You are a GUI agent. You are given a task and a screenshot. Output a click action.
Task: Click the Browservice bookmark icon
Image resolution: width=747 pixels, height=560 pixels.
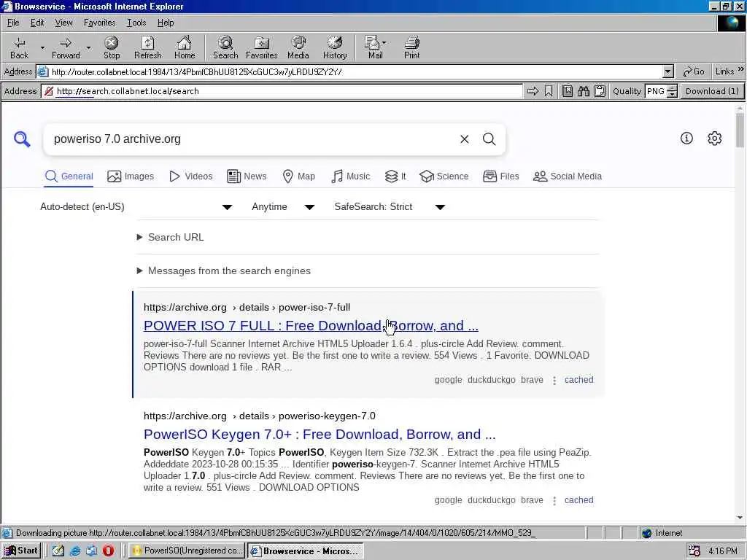(549, 91)
